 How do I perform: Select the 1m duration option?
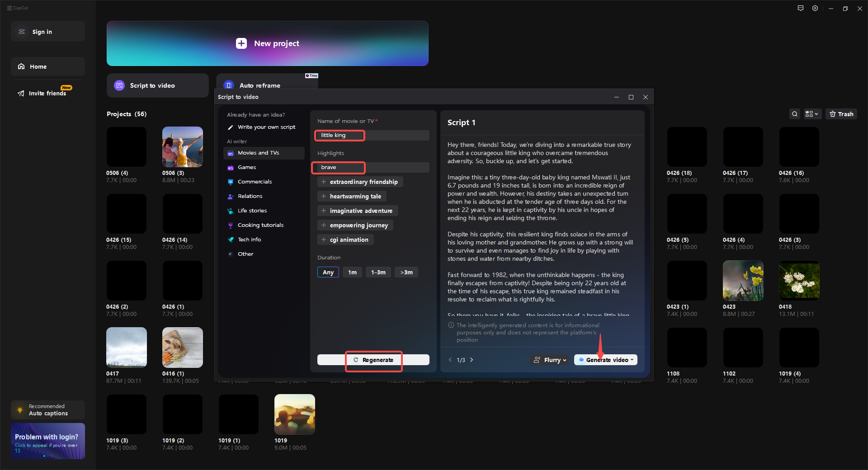tap(352, 272)
